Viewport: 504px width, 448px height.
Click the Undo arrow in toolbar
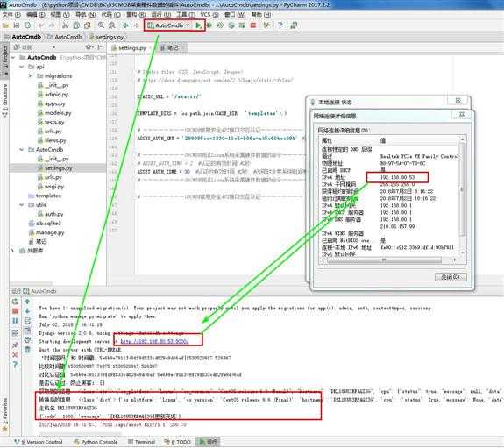pos(41,25)
